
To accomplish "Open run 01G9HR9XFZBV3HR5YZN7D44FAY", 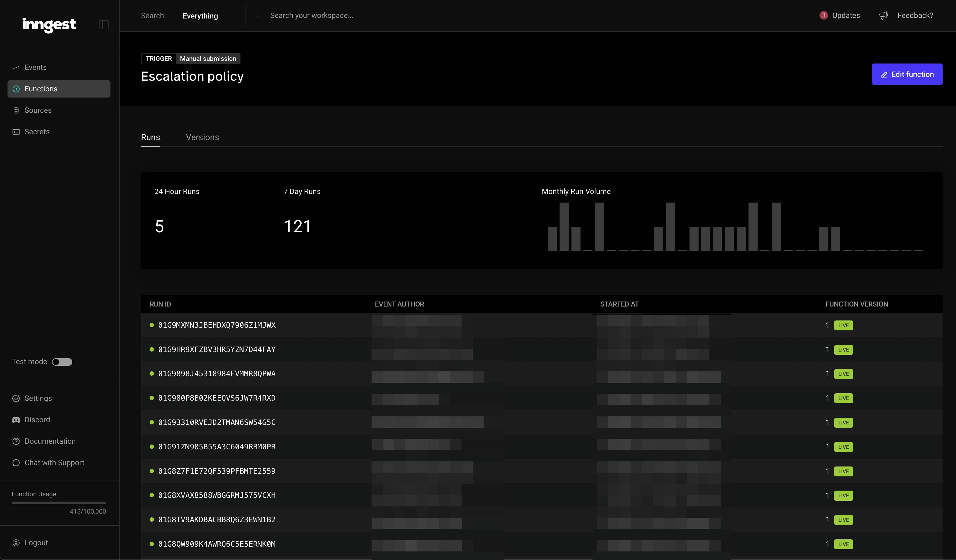I will [217, 350].
